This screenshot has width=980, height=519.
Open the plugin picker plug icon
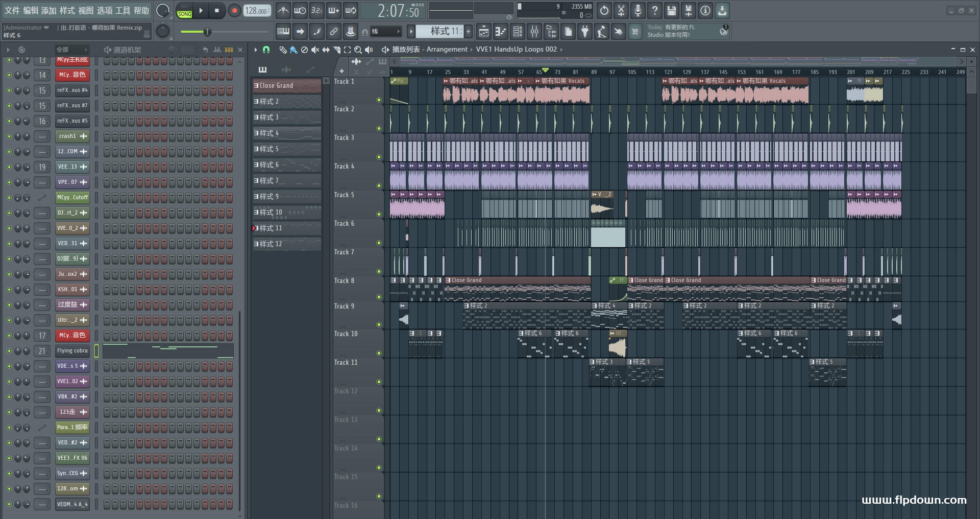585,32
